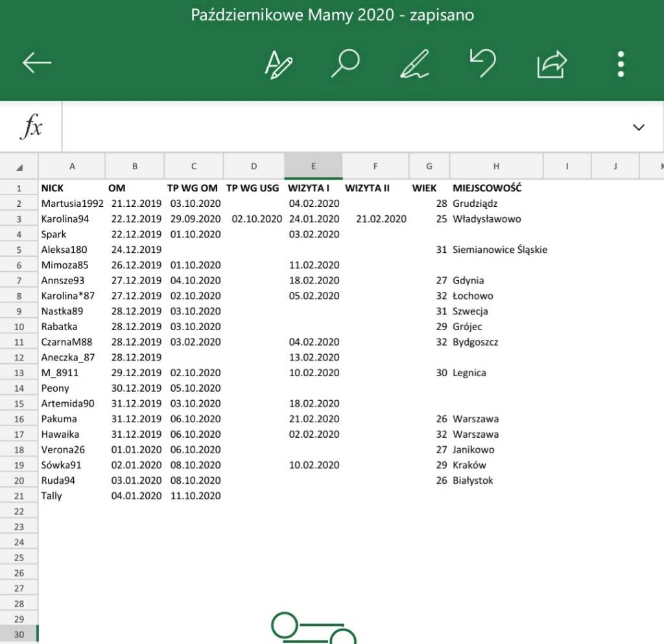Select the Pakuma cell

point(72,419)
